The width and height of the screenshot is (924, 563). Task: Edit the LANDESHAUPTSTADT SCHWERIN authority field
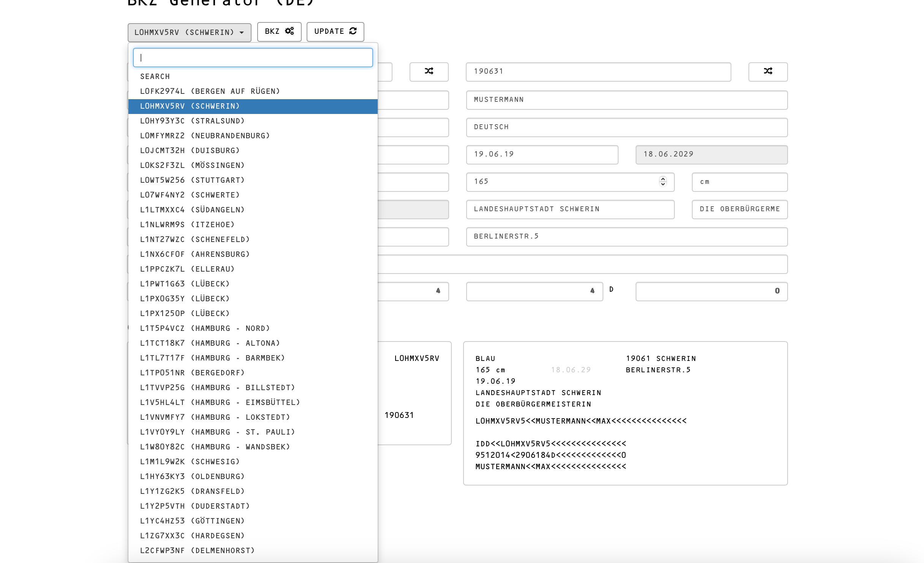tap(570, 209)
